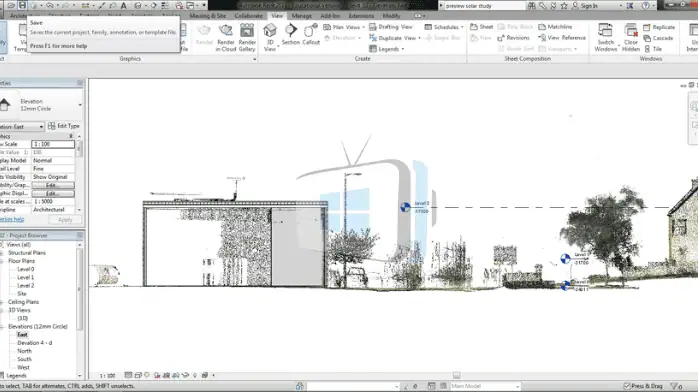The image size is (698, 392).
Task: Click Edit button for Visibility/Graphics
Action: coord(53,185)
